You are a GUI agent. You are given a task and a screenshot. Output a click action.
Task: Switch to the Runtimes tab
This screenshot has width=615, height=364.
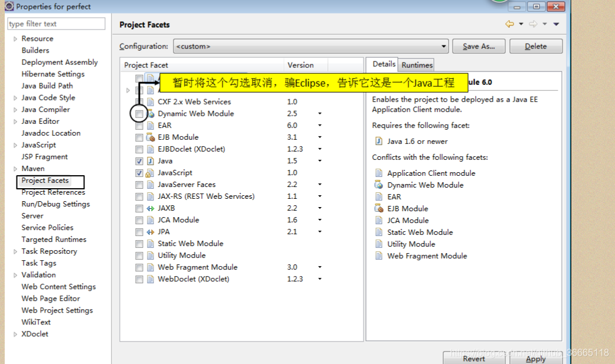[417, 65]
